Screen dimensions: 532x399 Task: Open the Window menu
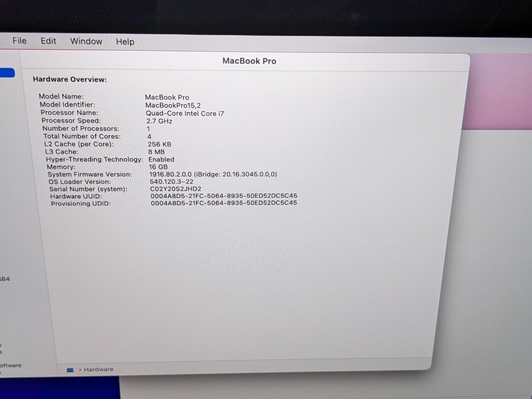point(86,41)
